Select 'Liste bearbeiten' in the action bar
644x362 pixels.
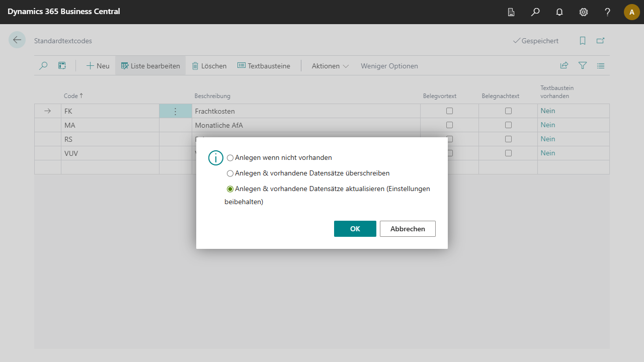[x=150, y=66]
